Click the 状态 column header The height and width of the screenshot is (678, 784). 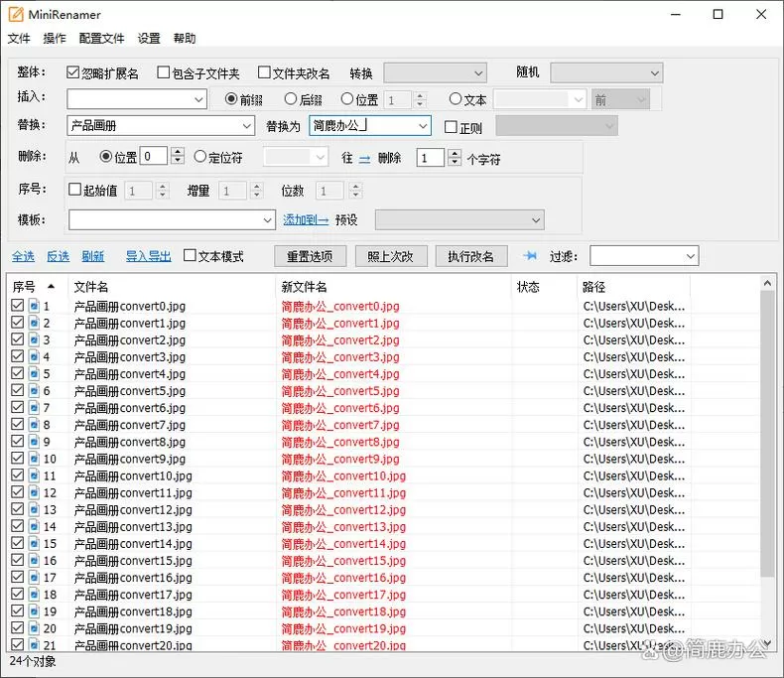tap(528, 287)
